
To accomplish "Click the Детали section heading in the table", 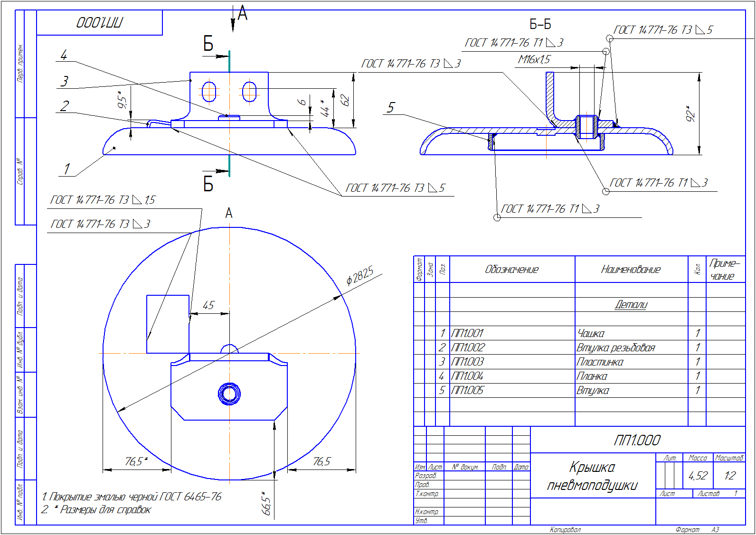I will tap(631, 304).
